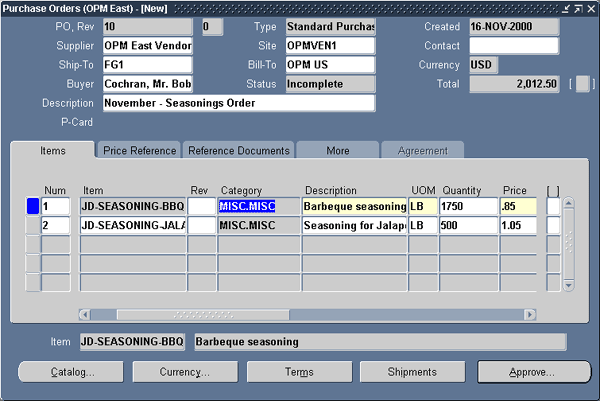Click the Rev cell in line 1
600x401 pixels.
pyautogui.click(x=202, y=206)
